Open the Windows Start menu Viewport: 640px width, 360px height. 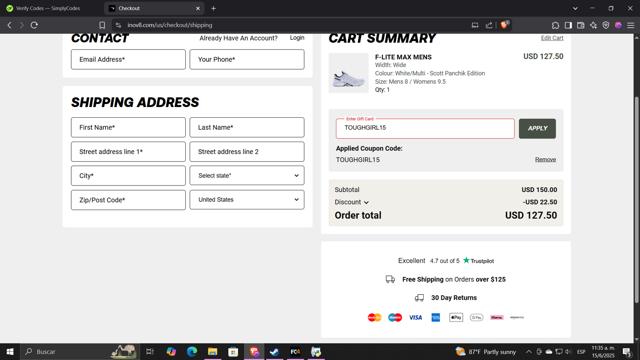[10, 351]
